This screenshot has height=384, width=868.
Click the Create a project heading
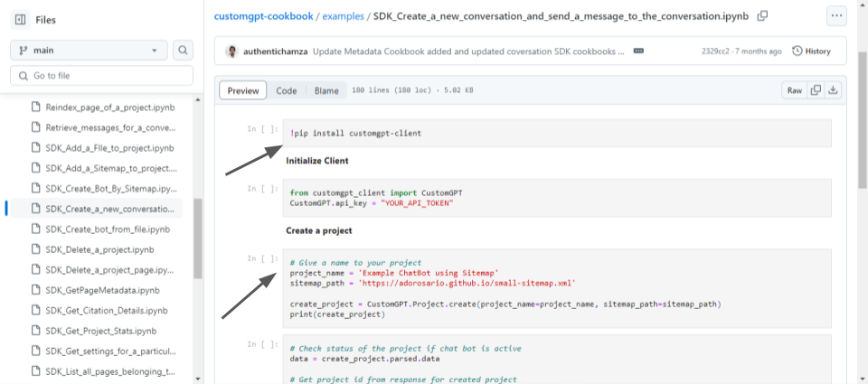(x=319, y=230)
